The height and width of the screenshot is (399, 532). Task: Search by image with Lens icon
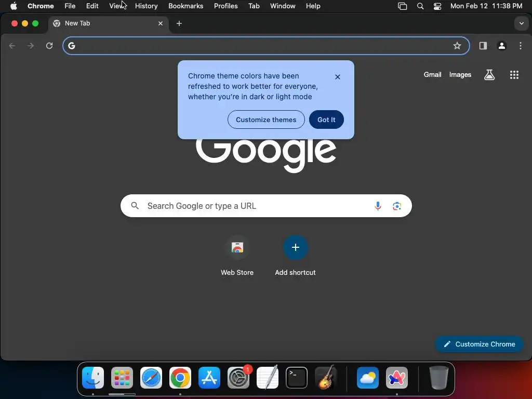pyautogui.click(x=397, y=206)
